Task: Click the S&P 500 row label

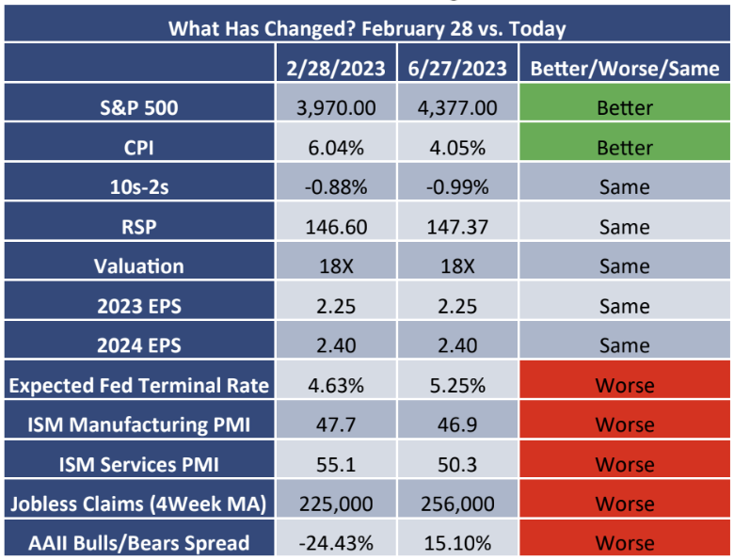Action: click(x=141, y=107)
